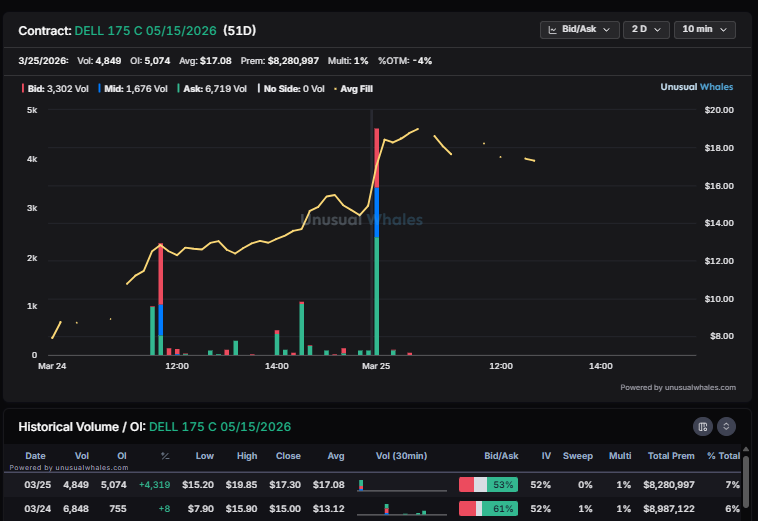This screenshot has width=758, height=521.
Task: Click the $19.85 high cell in 03/25 row
Action: pyautogui.click(x=241, y=484)
